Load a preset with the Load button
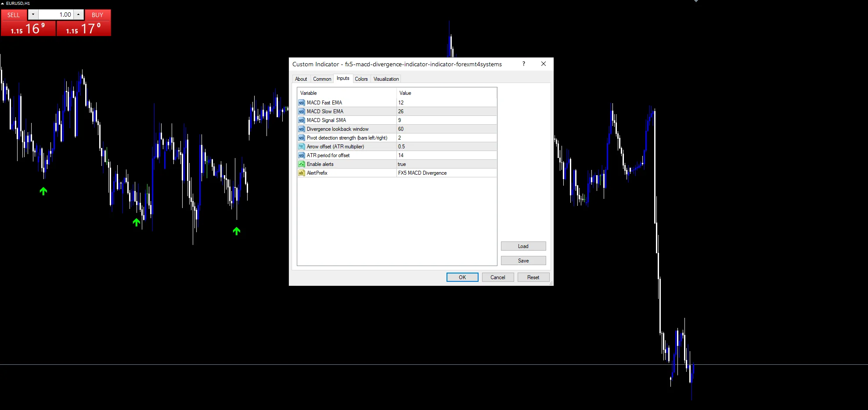The image size is (868, 410). click(523, 246)
